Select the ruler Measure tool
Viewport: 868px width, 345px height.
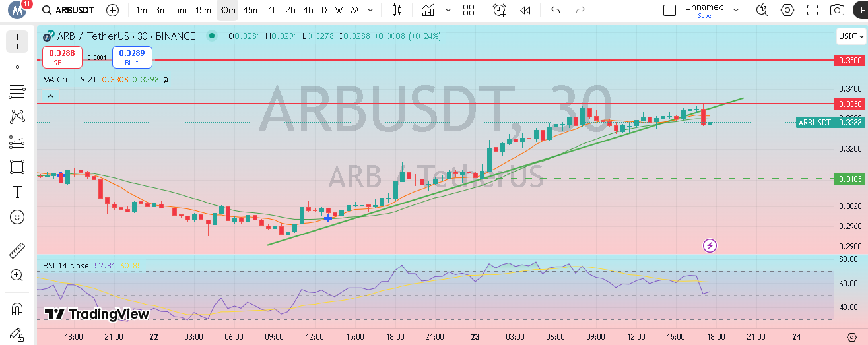click(17, 250)
